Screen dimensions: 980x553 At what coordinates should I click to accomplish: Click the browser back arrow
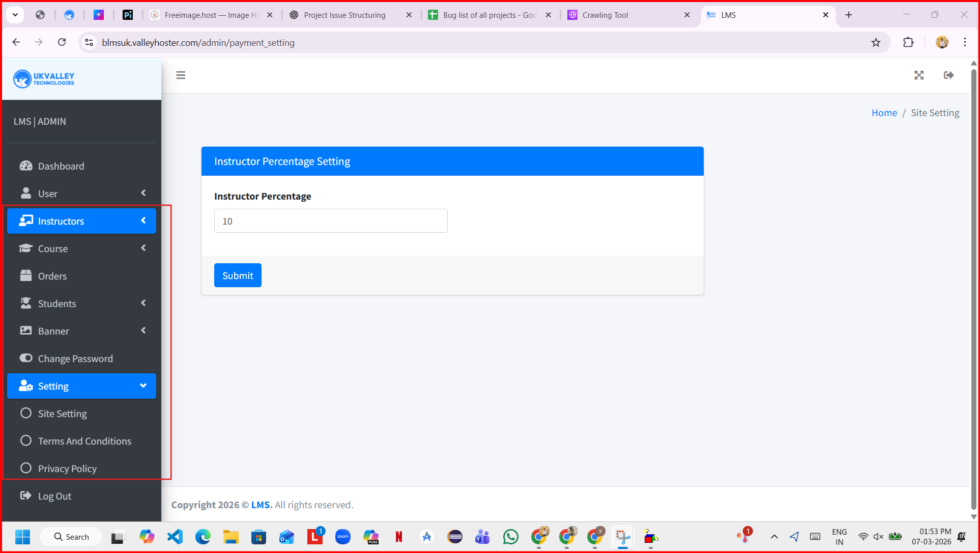coord(16,42)
